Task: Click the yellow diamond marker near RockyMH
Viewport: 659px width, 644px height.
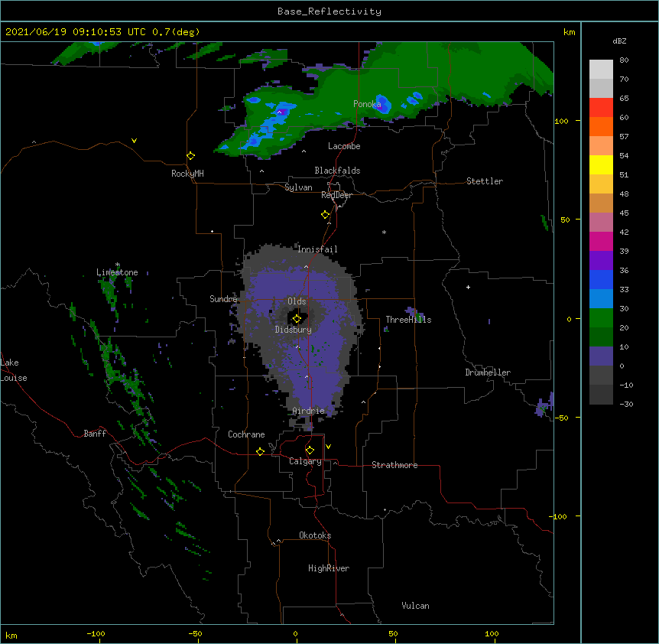Action: 190,156
